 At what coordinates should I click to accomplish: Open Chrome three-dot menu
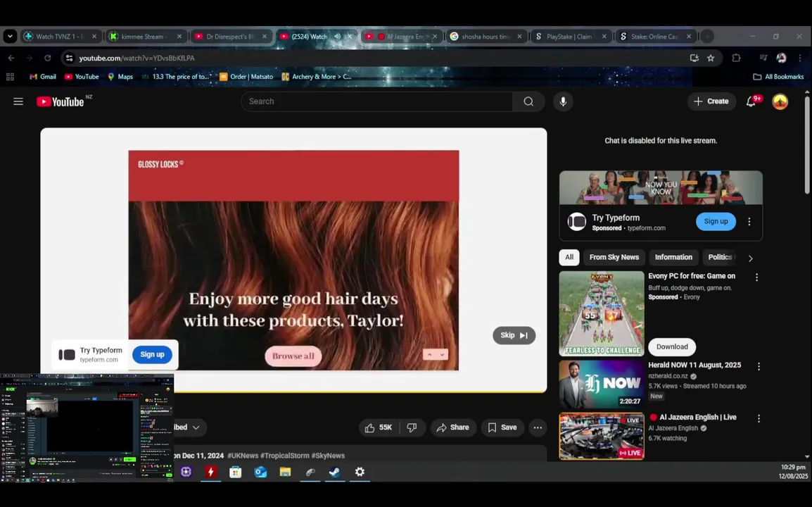click(799, 58)
